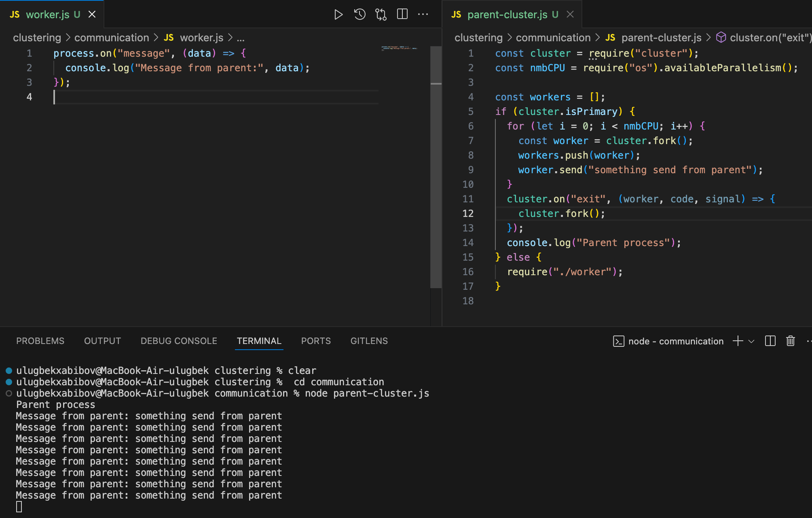Click line number 12 in parent-cluster.js
The image size is (812, 518).
pos(468,213)
